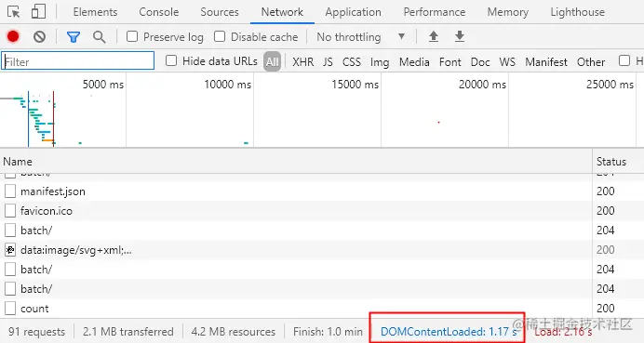Image resolution: width=644 pixels, height=343 pixels.
Task: Toggle the device toolbar icon
Action: point(38,12)
